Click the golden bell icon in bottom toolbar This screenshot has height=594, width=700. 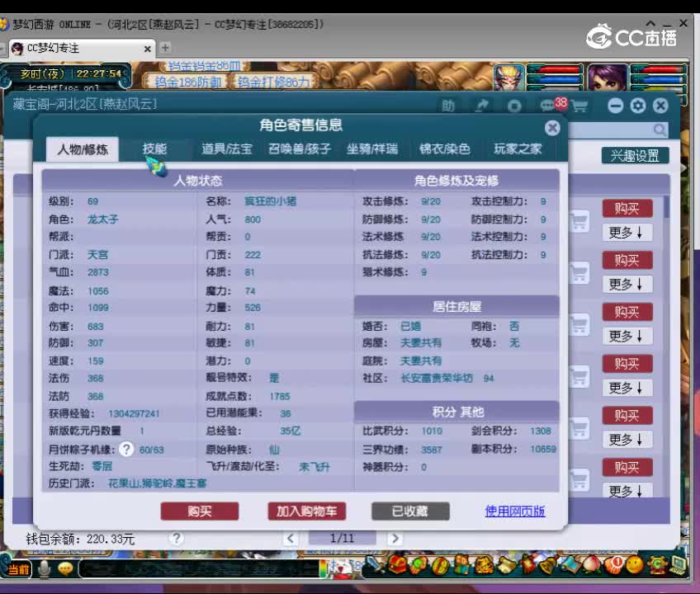[548, 565]
